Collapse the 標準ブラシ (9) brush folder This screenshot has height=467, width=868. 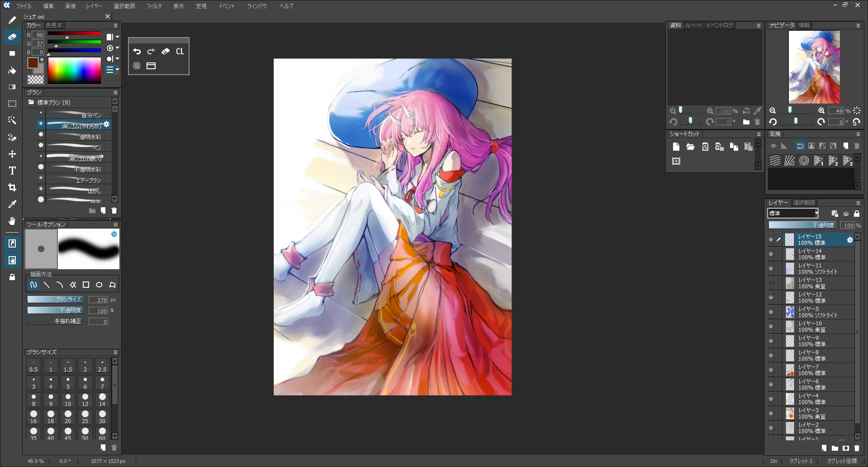pos(31,102)
